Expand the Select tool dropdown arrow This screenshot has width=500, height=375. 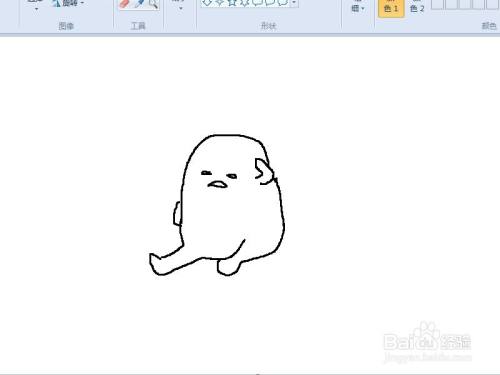click(36, 9)
